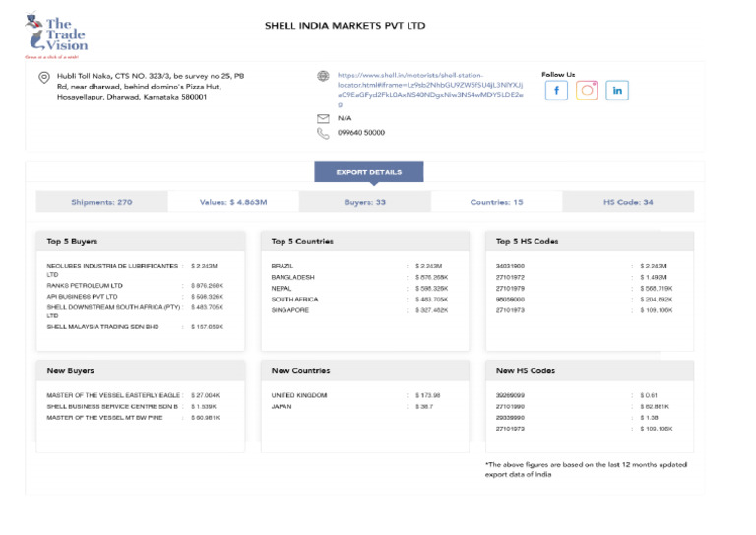Click the SHELL INDIA MARKETS PVT LTD heading
The width and height of the screenshot is (756, 535).
coord(346,26)
